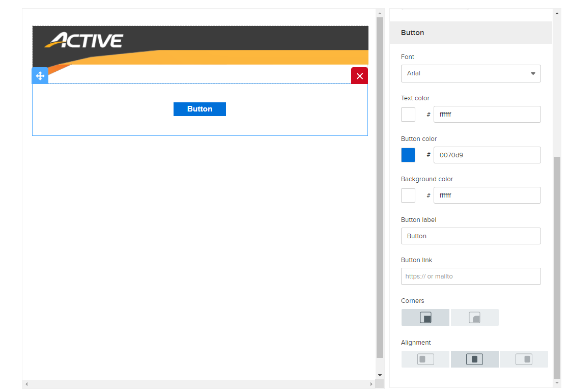570x392 pixels.
Task: Click the Text color swatch
Action: point(408,115)
